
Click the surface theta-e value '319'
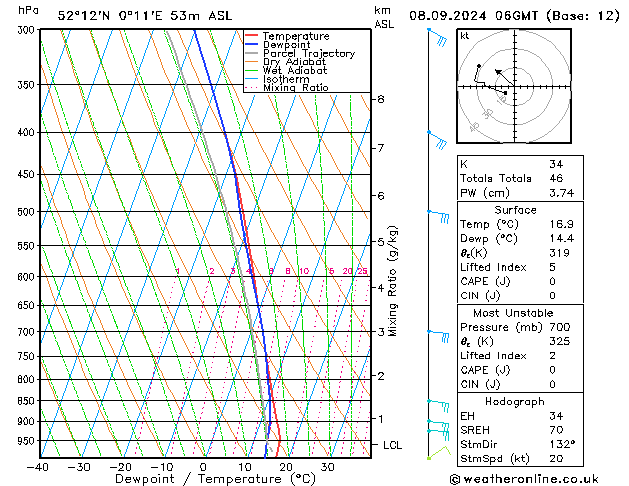(x=560, y=253)
